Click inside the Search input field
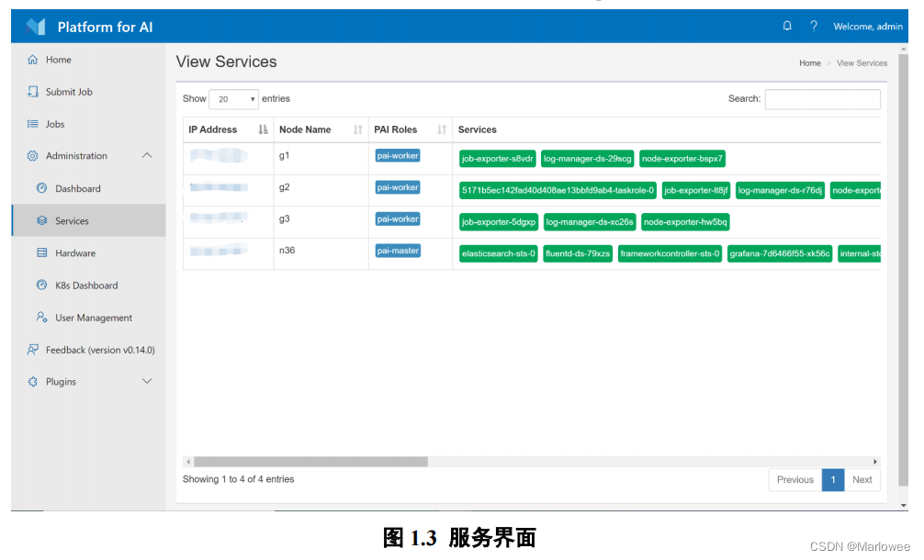924x560 pixels. [x=822, y=98]
